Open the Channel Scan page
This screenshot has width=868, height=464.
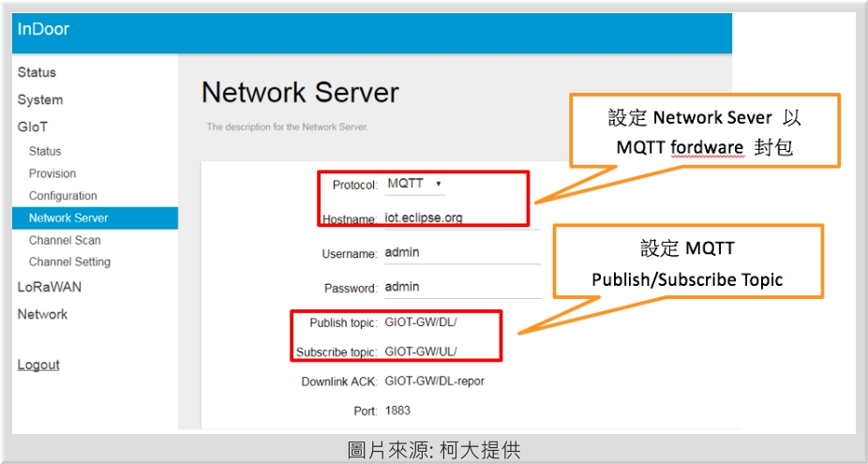click(65, 240)
